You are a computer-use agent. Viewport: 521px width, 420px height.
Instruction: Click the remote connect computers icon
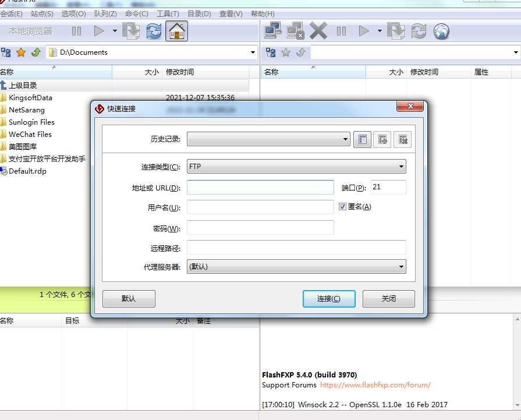273,31
